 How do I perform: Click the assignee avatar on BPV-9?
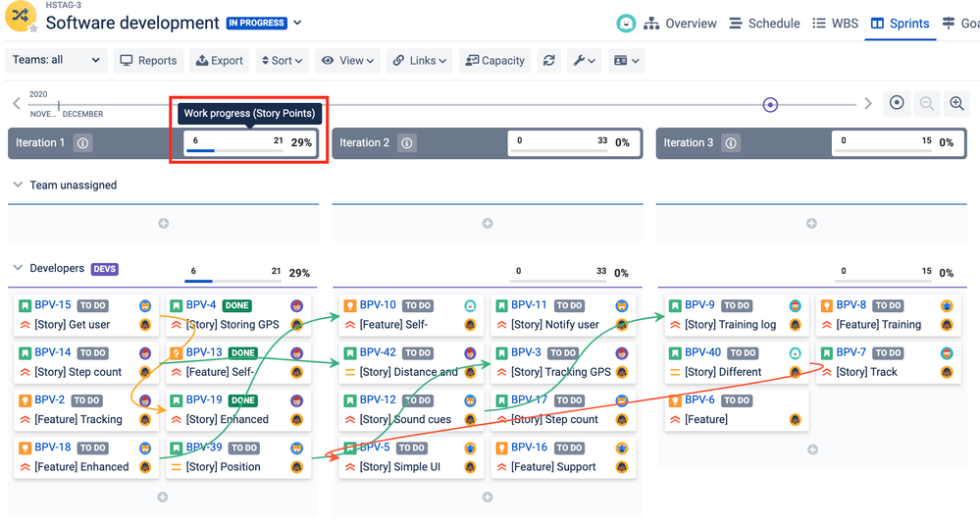795,305
